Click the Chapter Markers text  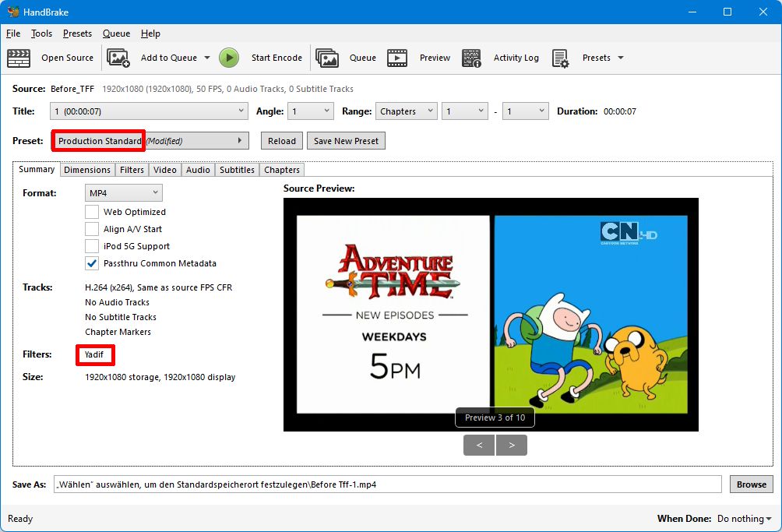[118, 332]
